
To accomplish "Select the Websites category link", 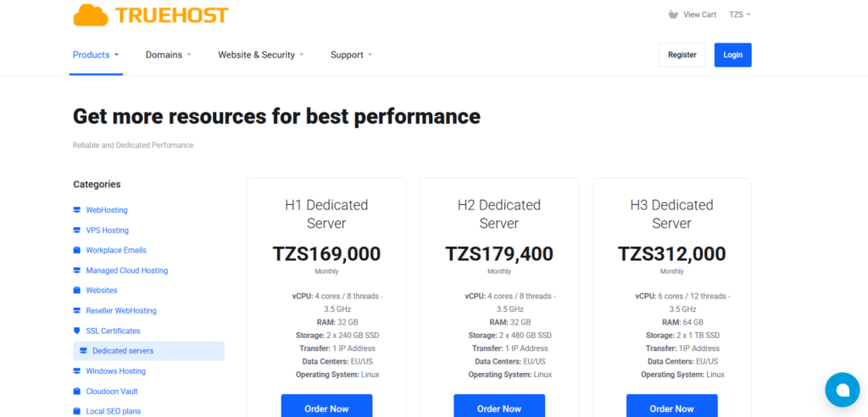I will [x=102, y=290].
